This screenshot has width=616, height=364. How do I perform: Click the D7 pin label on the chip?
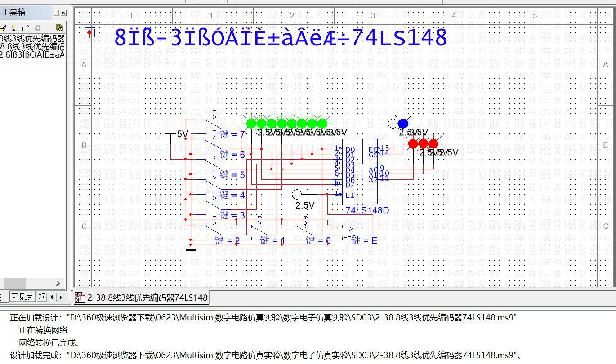[x=350, y=185]
